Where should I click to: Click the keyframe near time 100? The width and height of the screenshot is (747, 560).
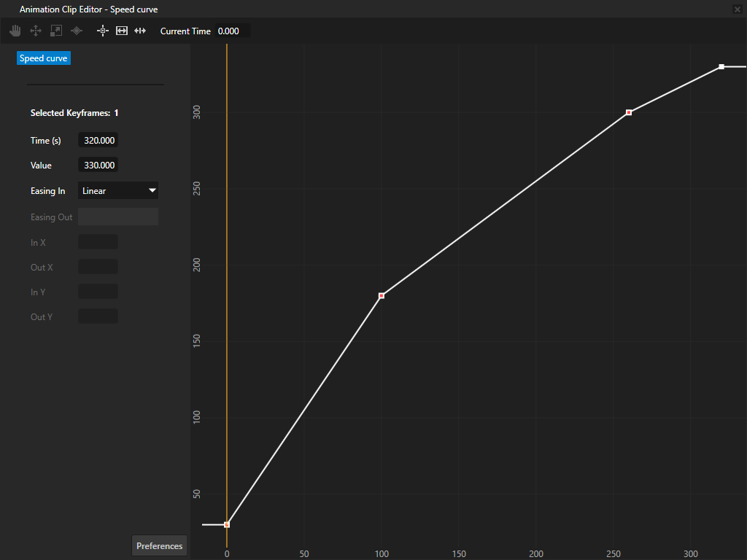[x=381, y=296]
